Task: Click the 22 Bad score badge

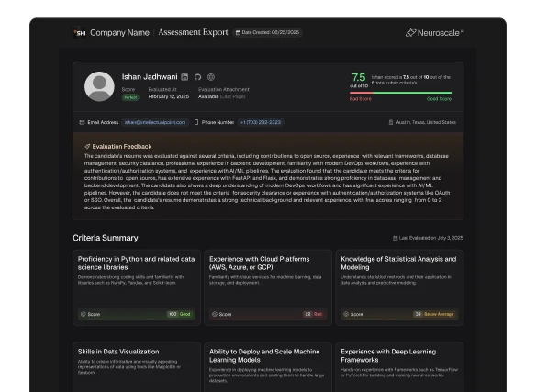Action: click(313, 314)
